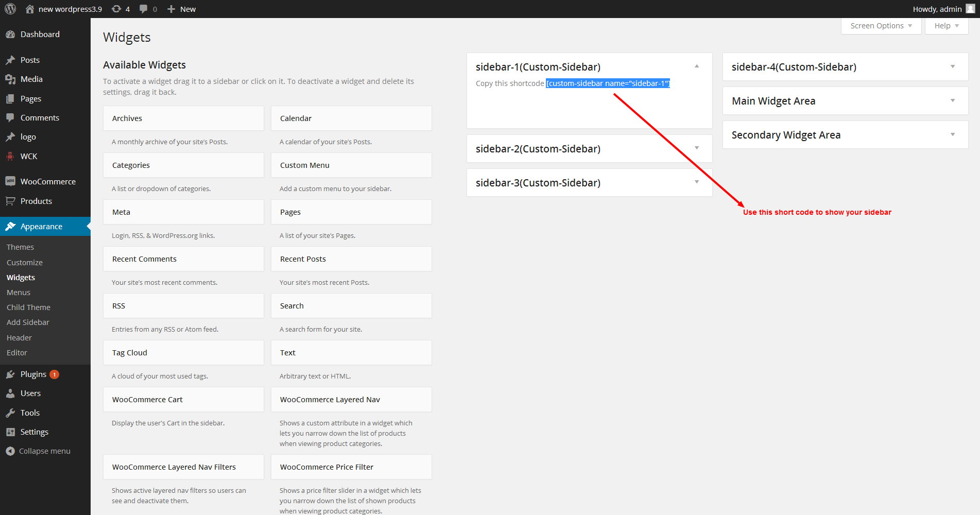
Task: Open the Editor submenu item
Action: click(x=17, y=353)
